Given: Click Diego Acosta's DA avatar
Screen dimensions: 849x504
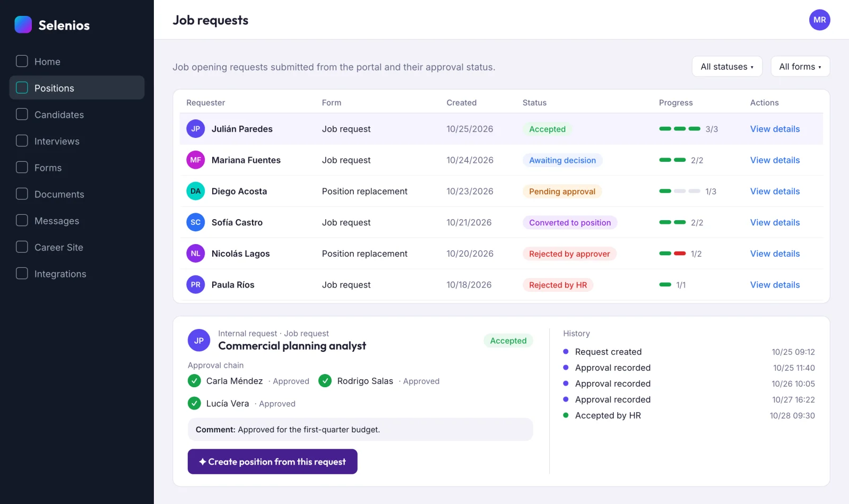Looking at the screenshot, I should (195, 191).
